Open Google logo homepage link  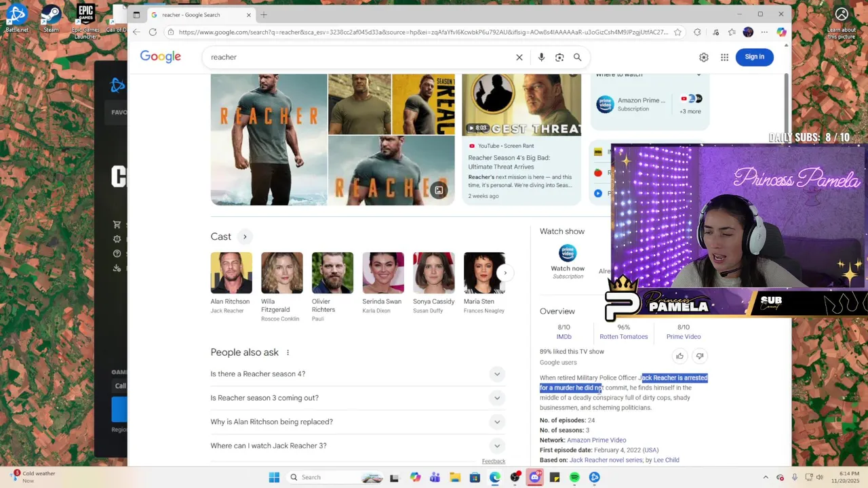(x=161, y=57)
